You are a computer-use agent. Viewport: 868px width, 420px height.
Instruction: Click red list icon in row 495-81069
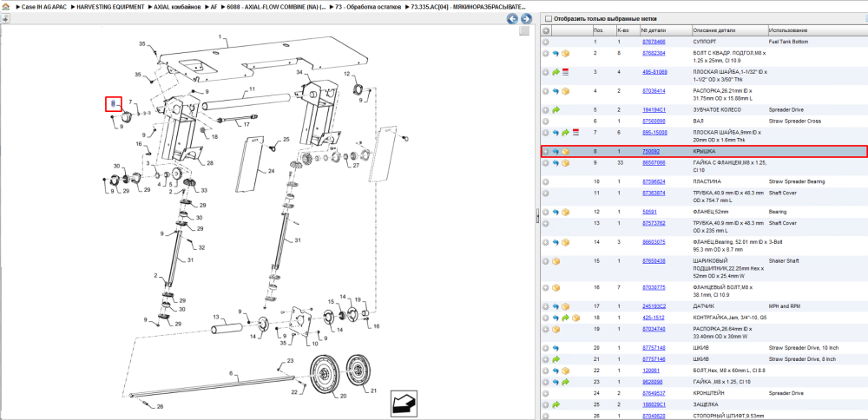tap(566, 72)
